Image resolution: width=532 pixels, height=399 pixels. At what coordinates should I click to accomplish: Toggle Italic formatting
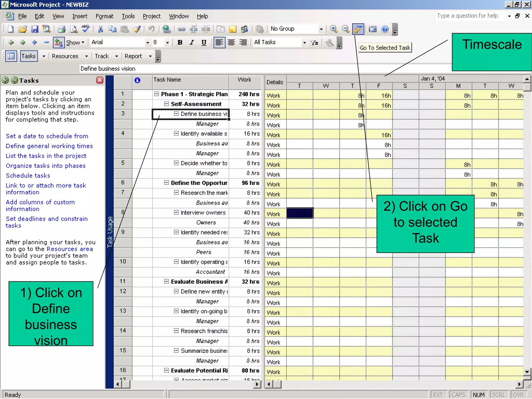[x=192, y=42]
